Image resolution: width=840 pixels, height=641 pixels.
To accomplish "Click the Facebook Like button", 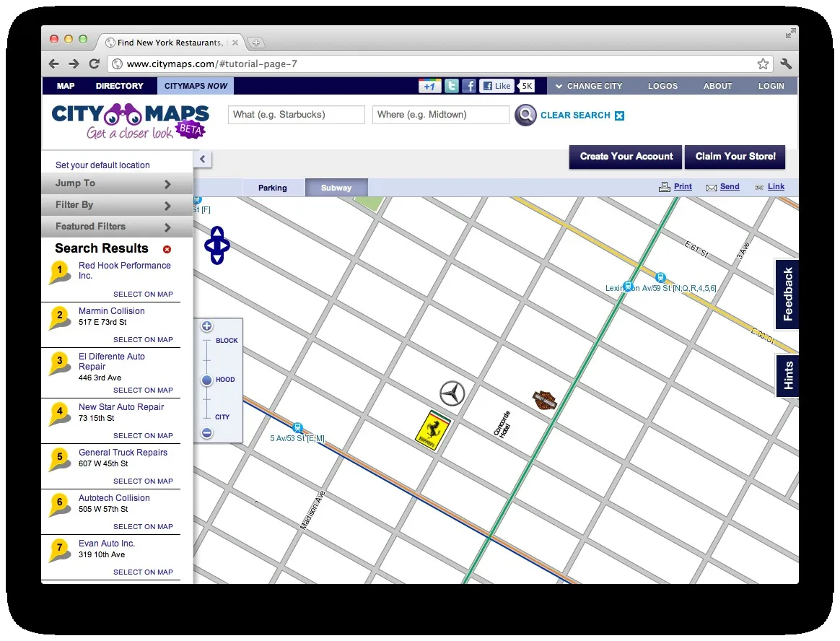I will coord(496,86).
